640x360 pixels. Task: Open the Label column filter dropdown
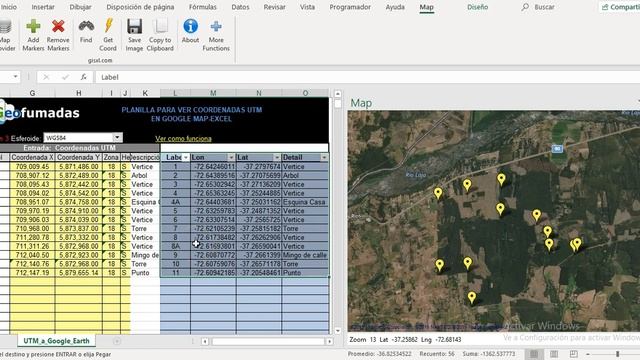(186, 158)
